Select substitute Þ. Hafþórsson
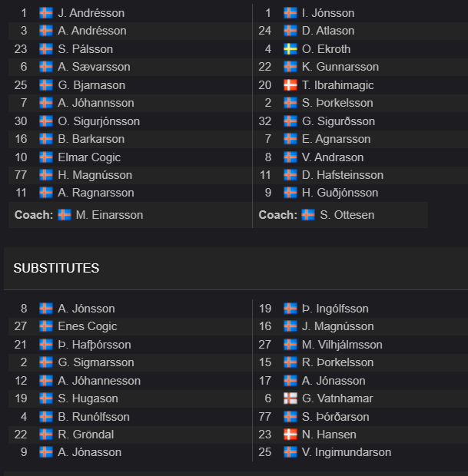This screenshot has width=468, height=476. (x=95, y=345)
